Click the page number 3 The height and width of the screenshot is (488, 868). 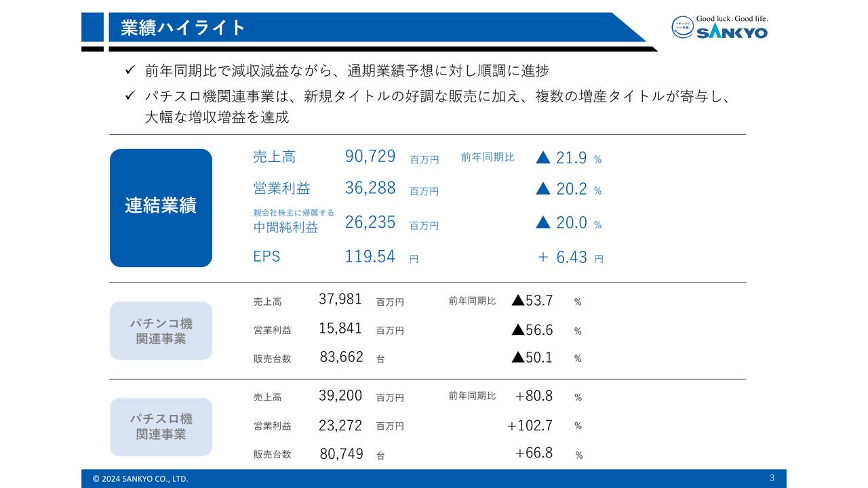772,478
